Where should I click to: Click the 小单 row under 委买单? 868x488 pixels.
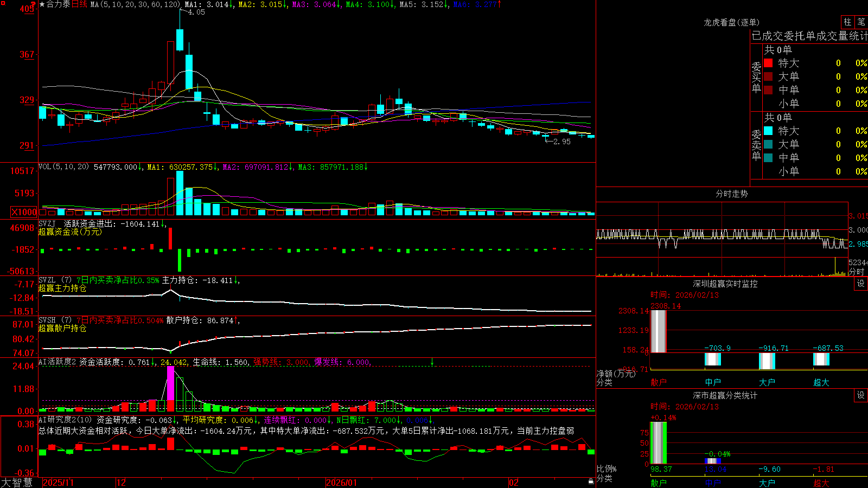coord(815,104)
